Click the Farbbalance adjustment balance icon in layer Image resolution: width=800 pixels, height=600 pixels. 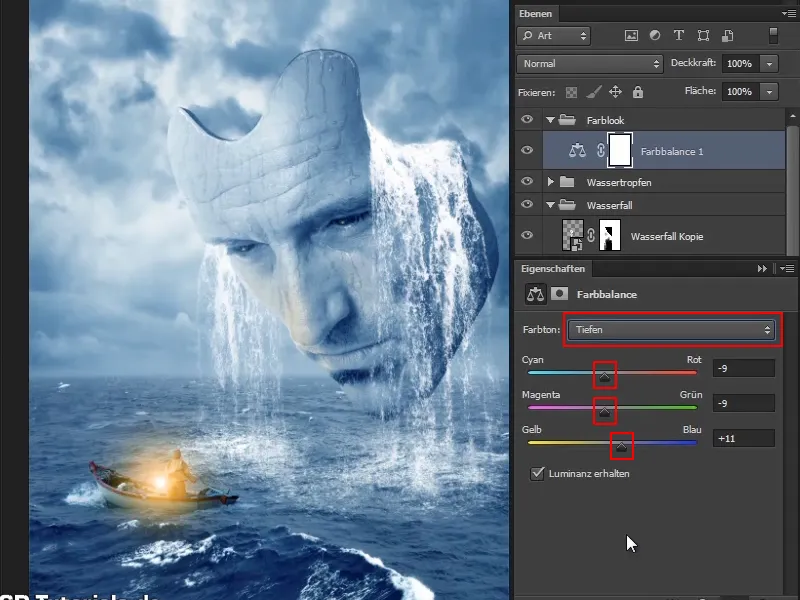[577, 150]
